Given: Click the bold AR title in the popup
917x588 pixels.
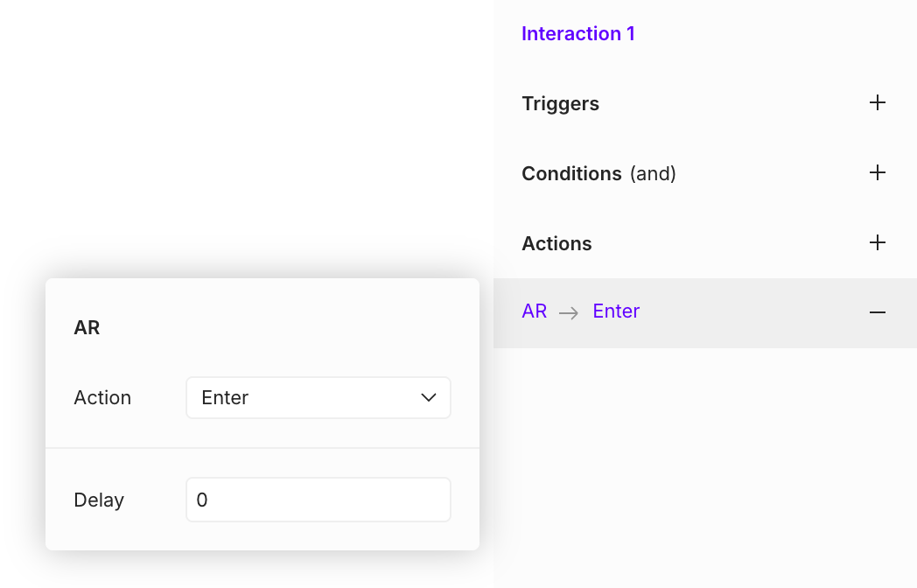Looking at the screenshot, I should tap(87, 328).
